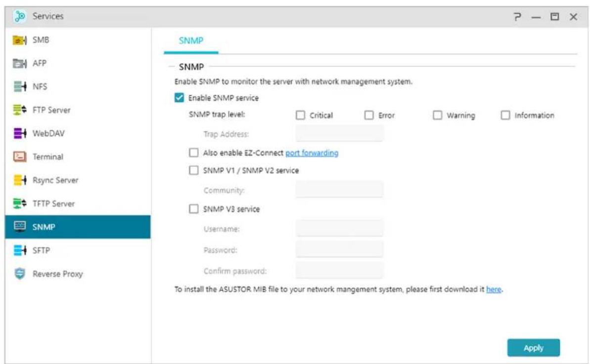The image size is (590, 364).
Task: Switch to the SNMP tab
Action: 191,41
